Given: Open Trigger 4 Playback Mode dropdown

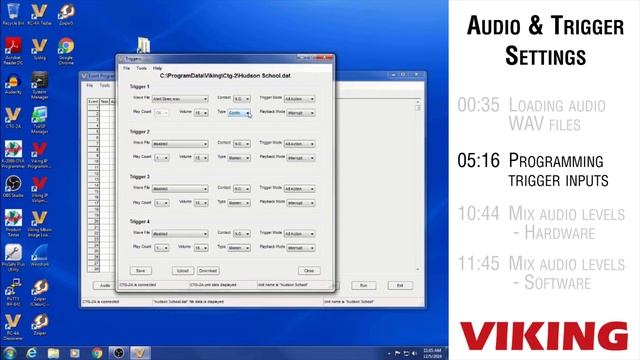Looking at the screenshot, I should pyautogui.click(x=301, y=248).
